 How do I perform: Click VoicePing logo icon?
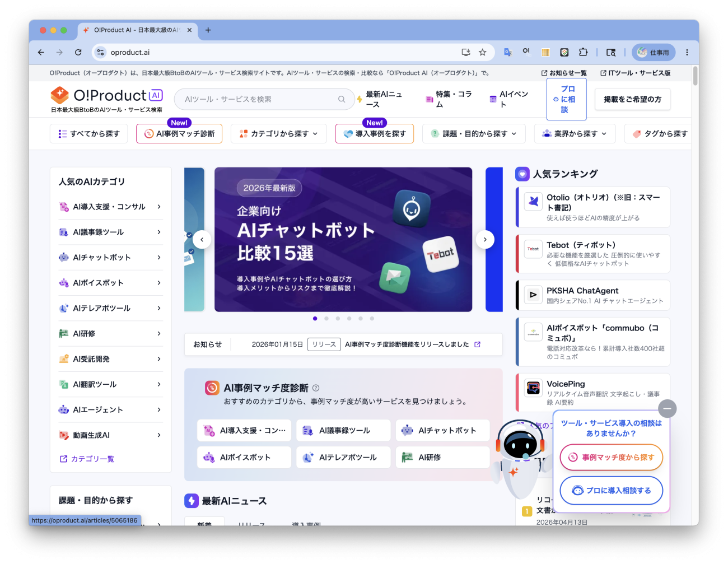click(x=533, y=388)
